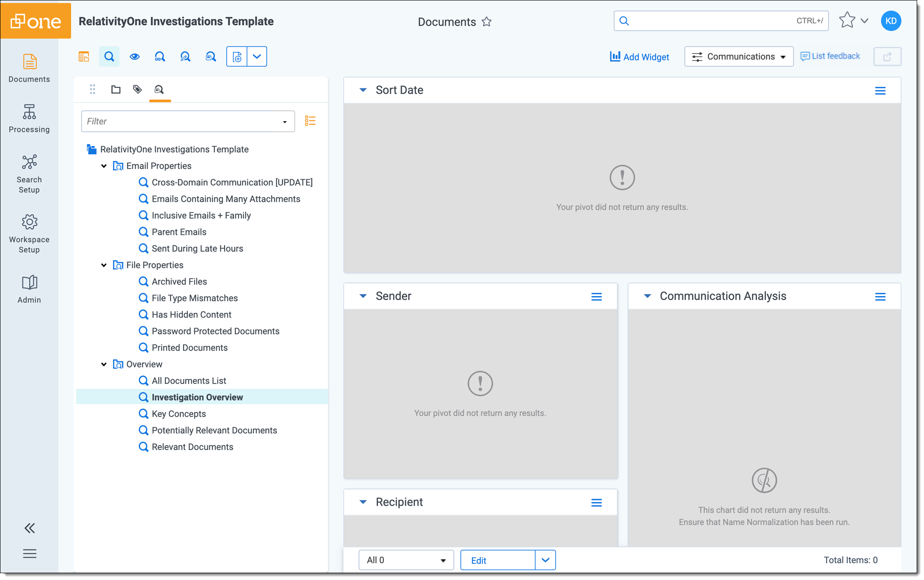Open the hamburger menu at sidebar bottom
The width and height of the screenshot is (924, 580).
(30, 554)
